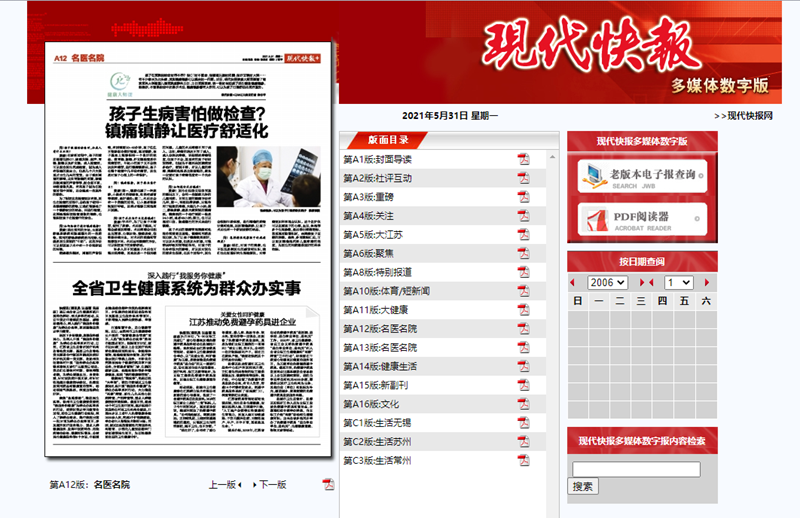Screen dimensions: 800x518
Task: Go to next year arrow beside 2006
Action: pos(642,282)
